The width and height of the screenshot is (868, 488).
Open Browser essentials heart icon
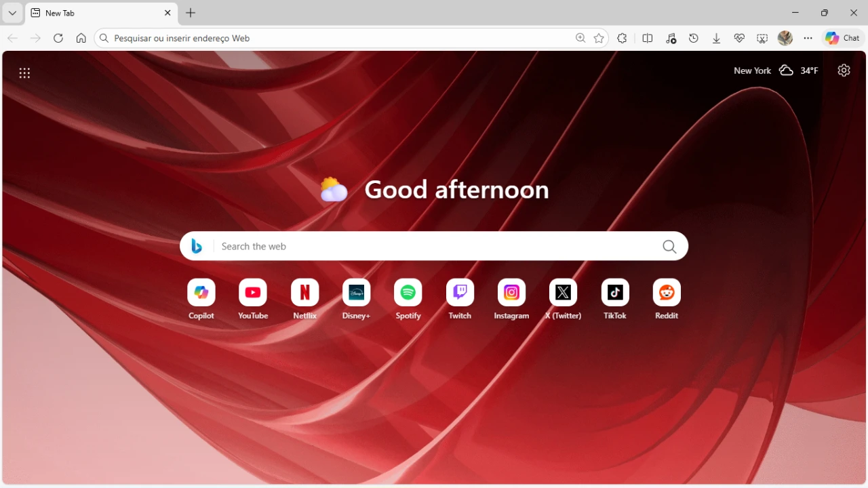coord(739,39)
